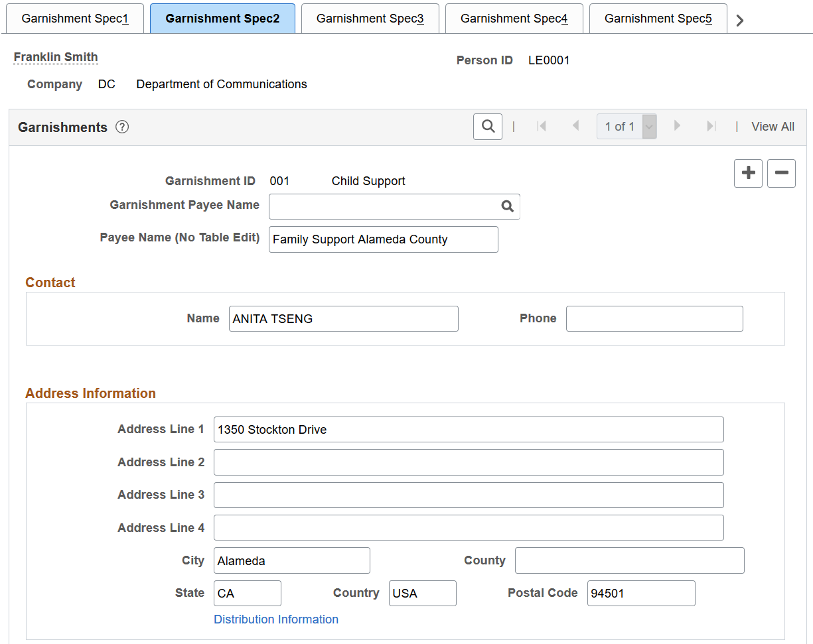Show more tabs with right chevron
Screen dimensions: 813x644
[x=740, y=20]
